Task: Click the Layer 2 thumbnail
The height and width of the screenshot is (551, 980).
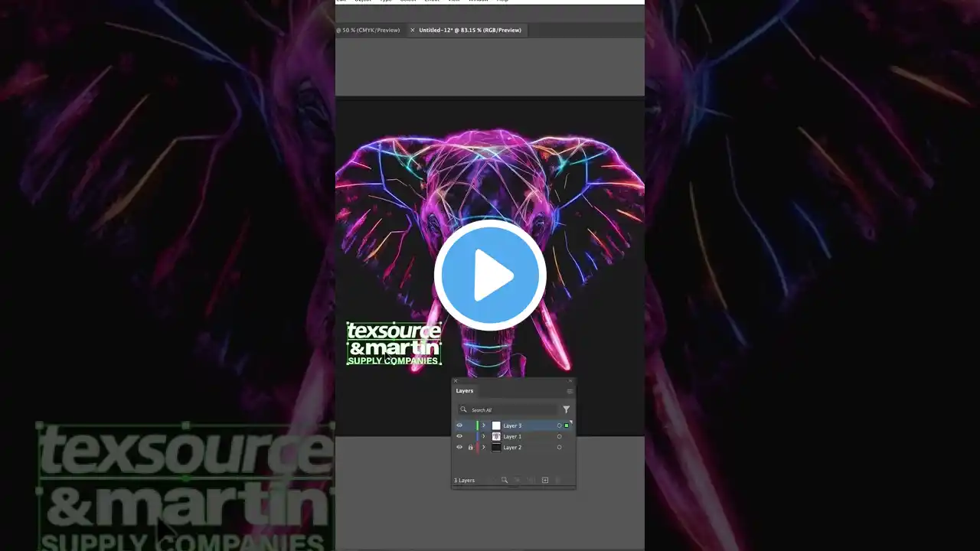Action: tap(496, 447)
